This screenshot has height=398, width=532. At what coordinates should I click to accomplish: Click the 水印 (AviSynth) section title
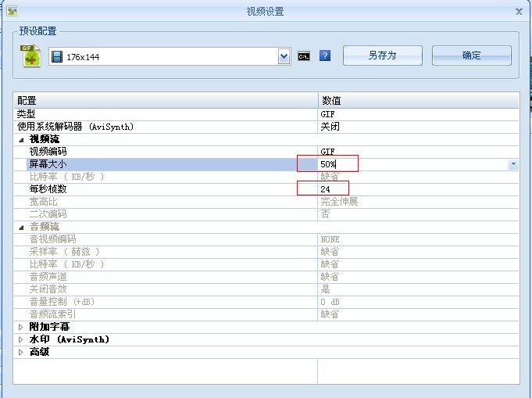coord(70,339)
